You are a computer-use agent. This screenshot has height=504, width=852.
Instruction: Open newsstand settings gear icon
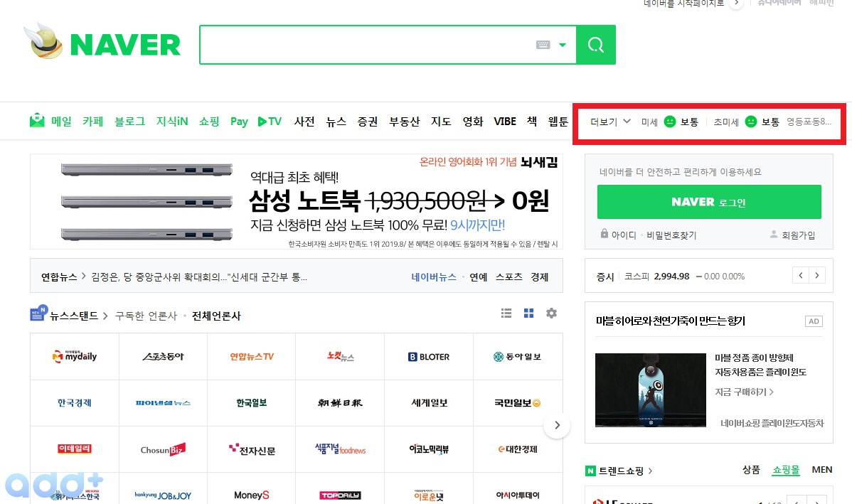tap(551, 313)
